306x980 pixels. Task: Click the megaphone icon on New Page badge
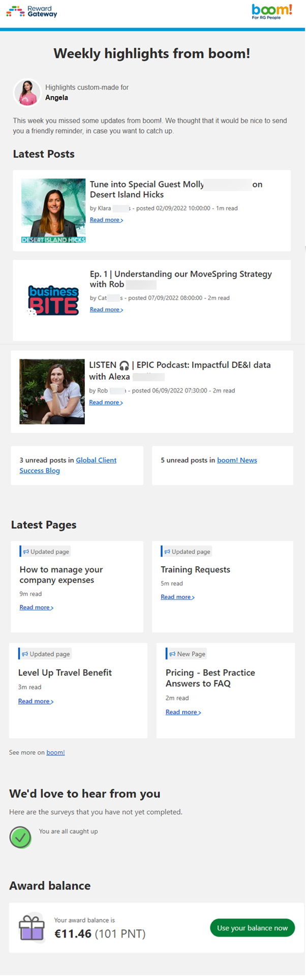(x=172, y=654)
